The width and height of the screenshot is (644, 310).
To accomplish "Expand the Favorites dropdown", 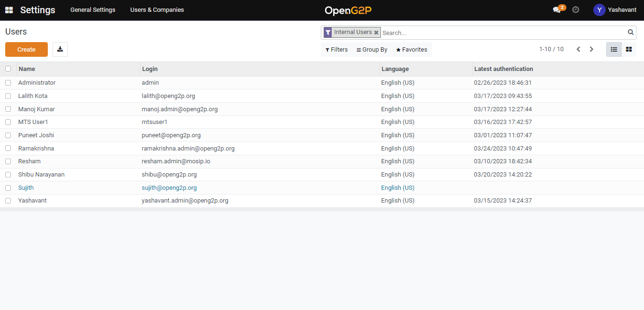I will tap(412, 50).
